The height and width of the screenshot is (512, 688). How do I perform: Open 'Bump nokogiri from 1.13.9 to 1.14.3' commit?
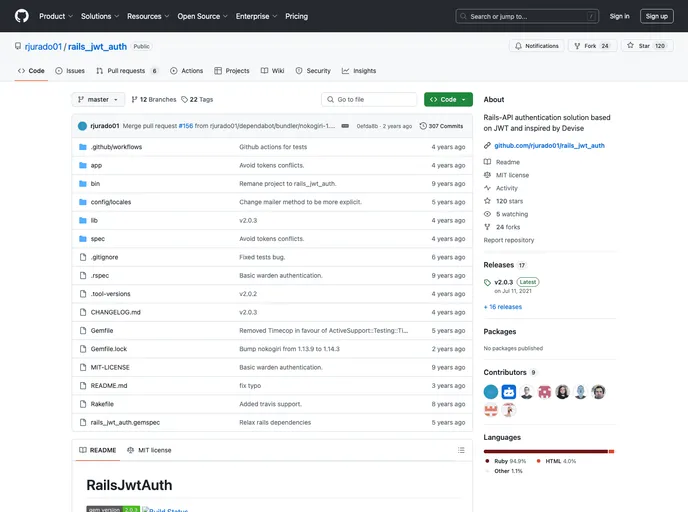[289, 349]
